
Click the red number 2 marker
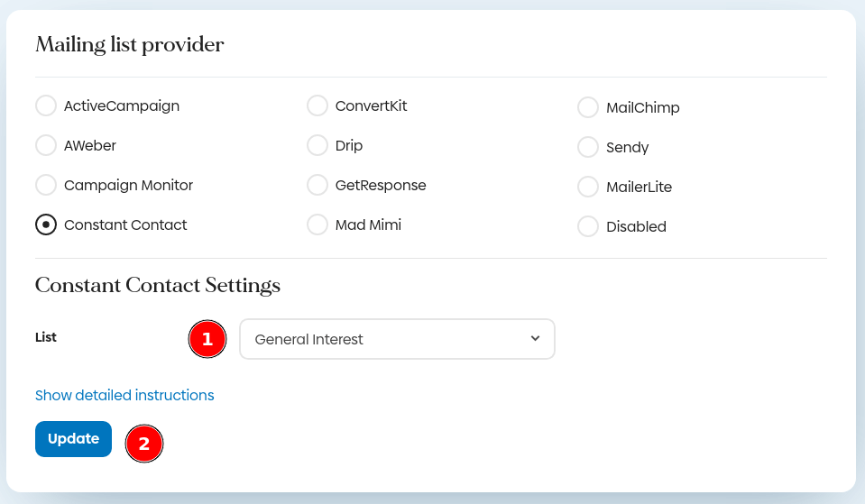point(144,444)
